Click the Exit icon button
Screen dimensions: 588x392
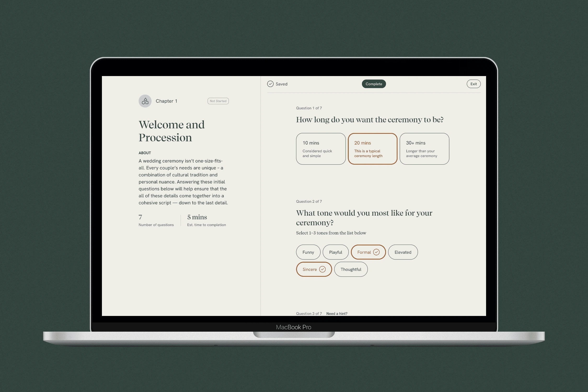click(x=474, y=84)
